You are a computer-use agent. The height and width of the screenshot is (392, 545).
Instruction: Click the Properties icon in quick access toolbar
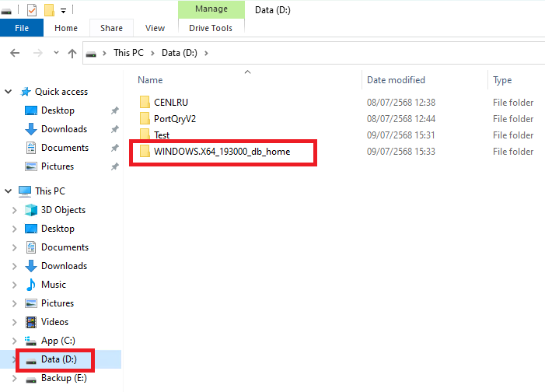tap(32, 10)
